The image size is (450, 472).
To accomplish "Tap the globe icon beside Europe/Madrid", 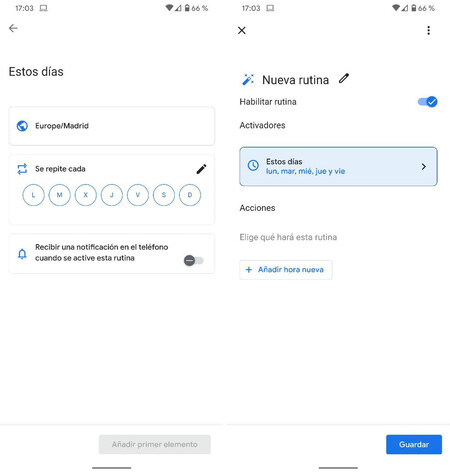I will coord(22,126).
